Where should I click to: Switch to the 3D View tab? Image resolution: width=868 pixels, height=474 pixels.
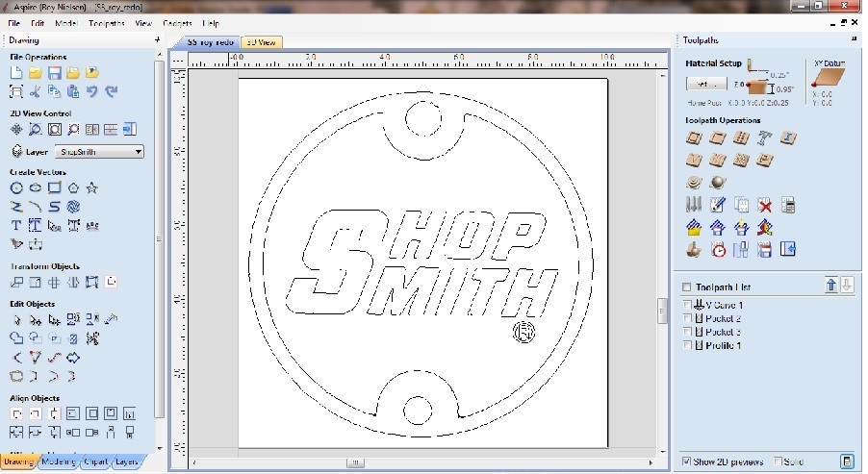(262, 42)
